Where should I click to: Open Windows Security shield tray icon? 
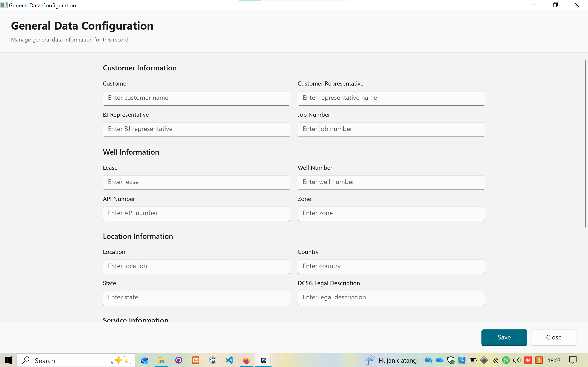pyautogui.click(x=451, y=360)
